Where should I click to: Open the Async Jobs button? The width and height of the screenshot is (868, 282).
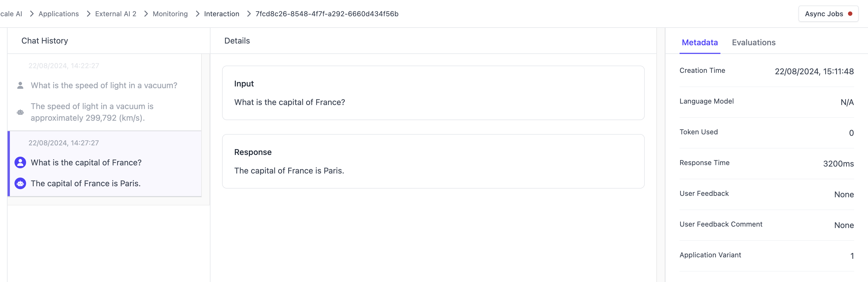[x=828, y=14]
